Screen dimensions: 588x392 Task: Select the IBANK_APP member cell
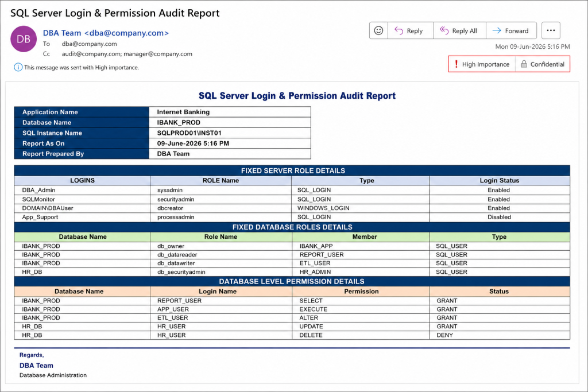pyautogui.click(x=361, y=246)
